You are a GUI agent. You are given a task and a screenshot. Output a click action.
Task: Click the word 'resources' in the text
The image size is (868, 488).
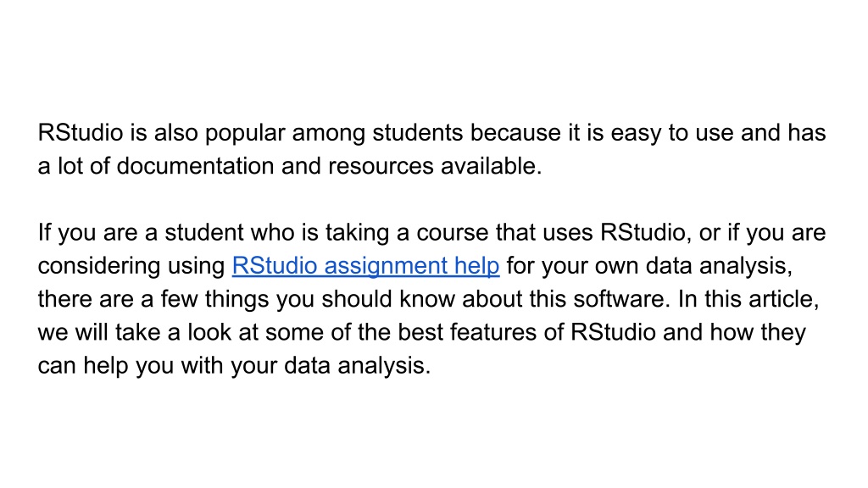(381, 166)
